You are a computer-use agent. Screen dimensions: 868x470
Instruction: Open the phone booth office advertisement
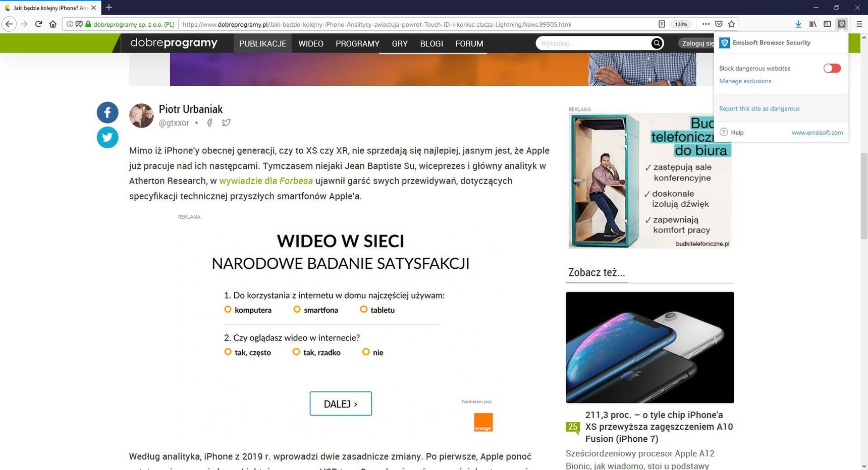650,181
